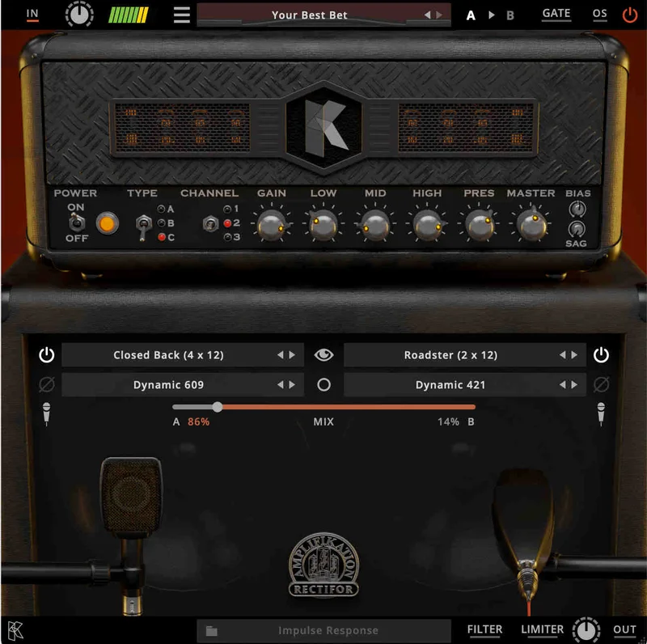647x644 pixels.
Task: Next cabinet arrow for Roadster
Action: 574,354
